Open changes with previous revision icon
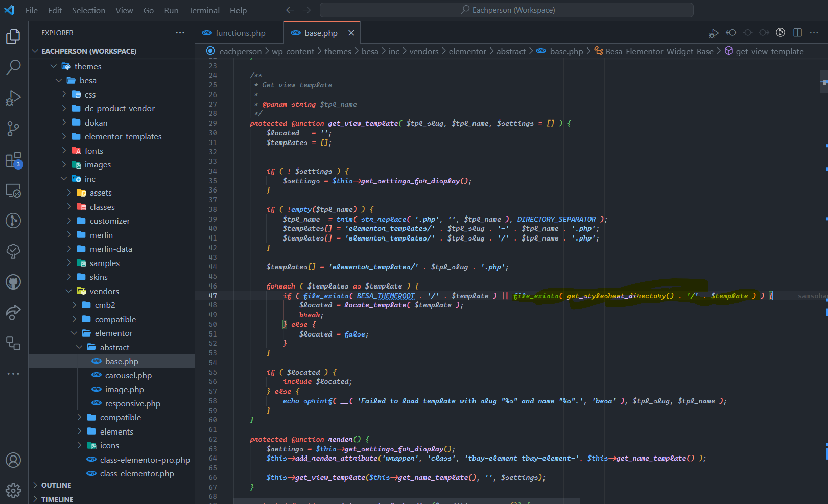828x504 pixels. [731, 33]
